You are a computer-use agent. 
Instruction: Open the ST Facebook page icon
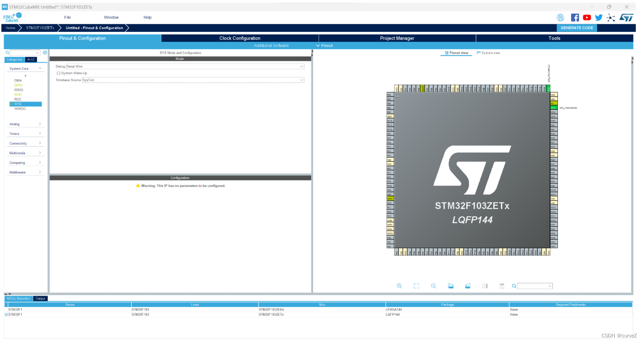575,17
